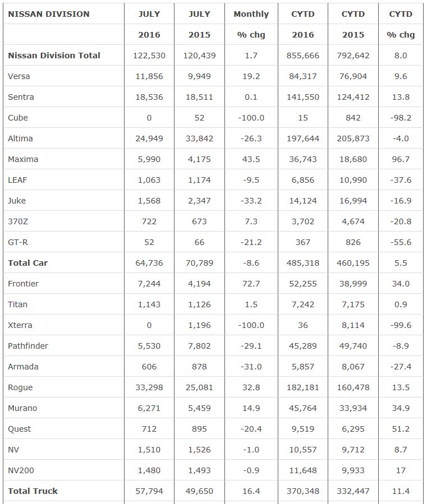The image size is (427, 504).
Task: Select the Nissan Division Total row label
Action: tap(54, 56)
